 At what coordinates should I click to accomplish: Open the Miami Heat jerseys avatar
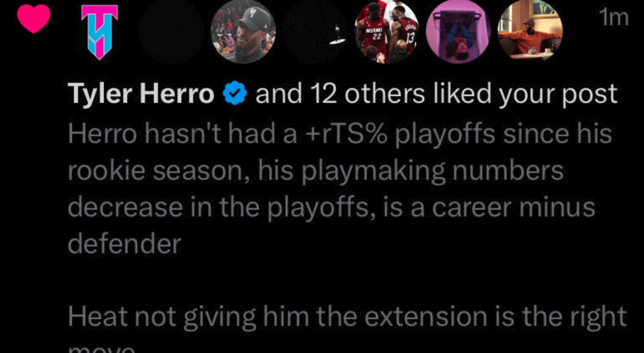tap(387, 32)
